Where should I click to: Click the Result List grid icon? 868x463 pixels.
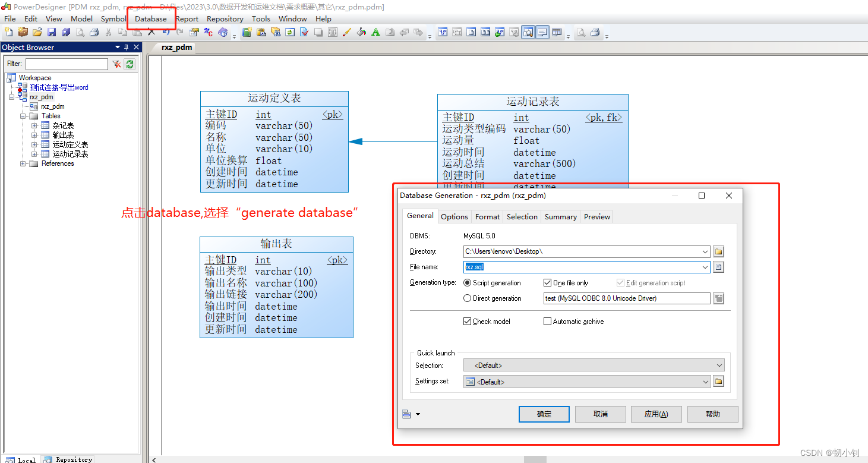coord(557,32)
